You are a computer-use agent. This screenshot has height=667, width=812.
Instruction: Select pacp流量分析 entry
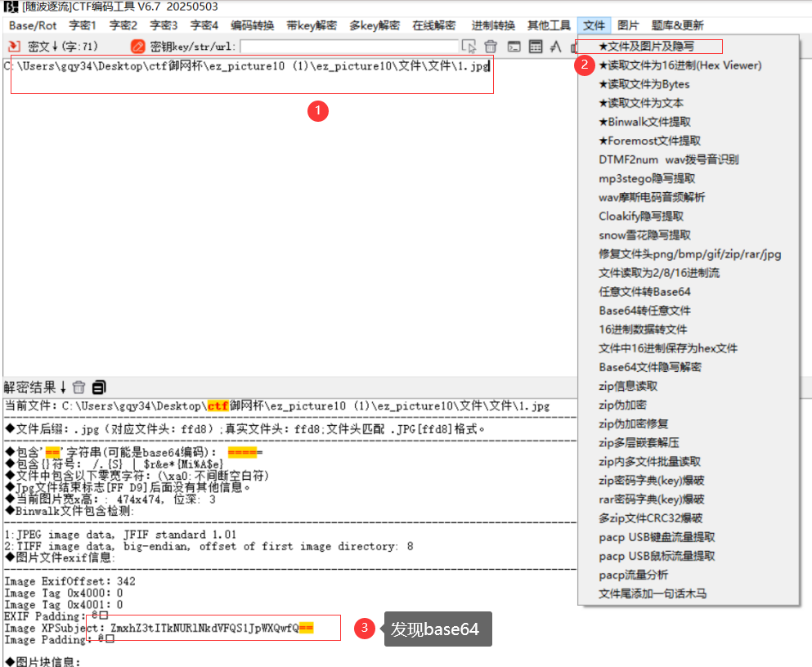pos(689,575)
